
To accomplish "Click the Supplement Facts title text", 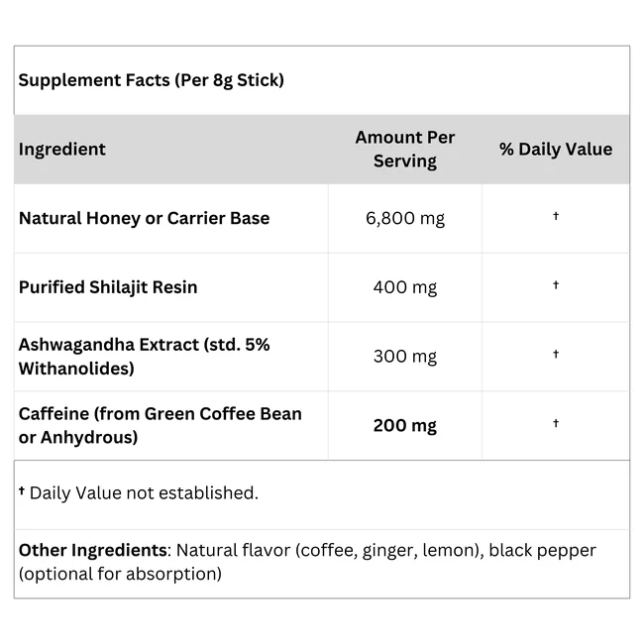I will tap(152, 80).
